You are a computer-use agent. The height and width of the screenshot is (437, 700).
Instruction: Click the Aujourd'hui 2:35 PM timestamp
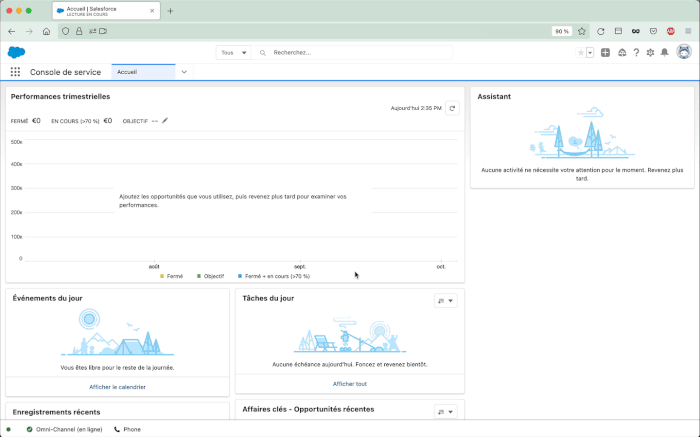click(x=416, y=108)
